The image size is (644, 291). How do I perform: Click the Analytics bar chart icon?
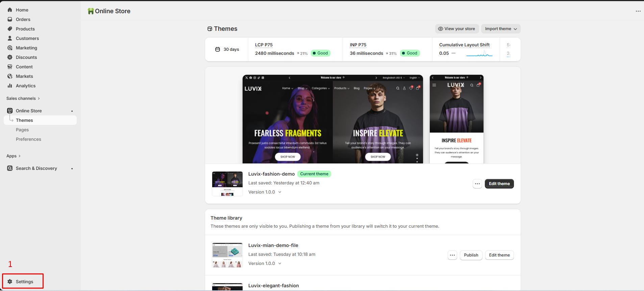[10, 86]
